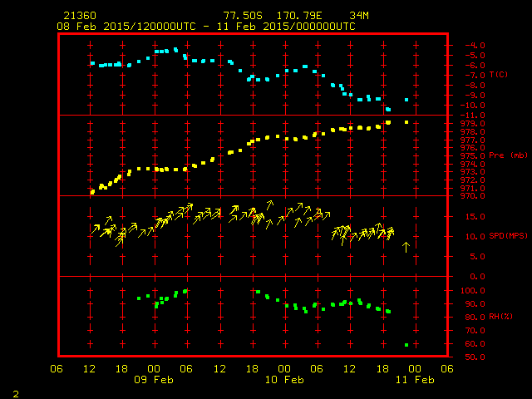Click the -11.0 temperature tick label
The height and width of the screenshot is (399, 532).
click(x=473, y=115)
